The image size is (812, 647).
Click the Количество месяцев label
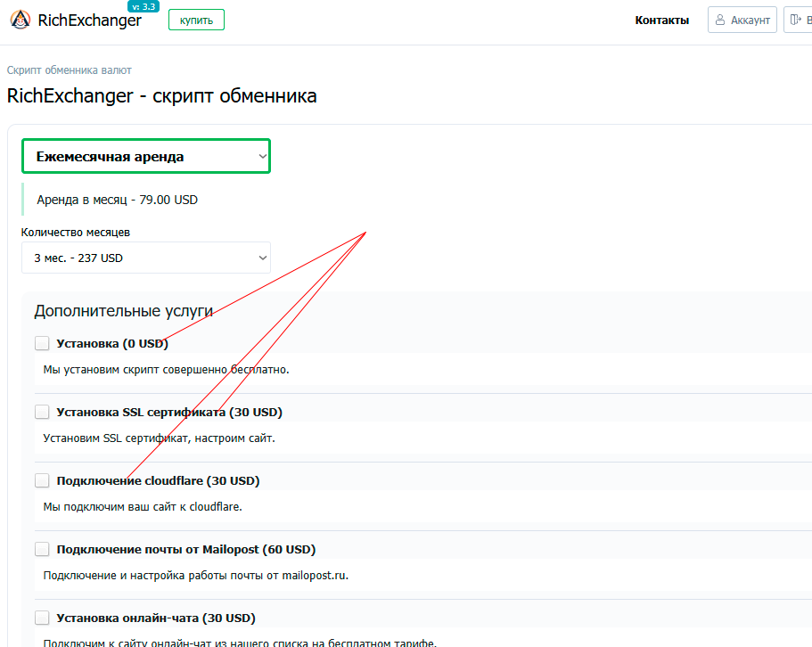pyautogui.click(x=76, y=233)
